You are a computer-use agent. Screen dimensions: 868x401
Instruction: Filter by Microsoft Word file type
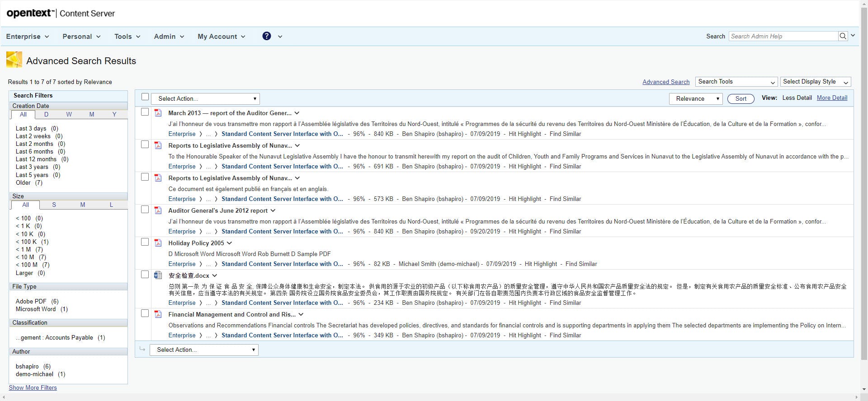pyautogui.click(x=36, y=309)
